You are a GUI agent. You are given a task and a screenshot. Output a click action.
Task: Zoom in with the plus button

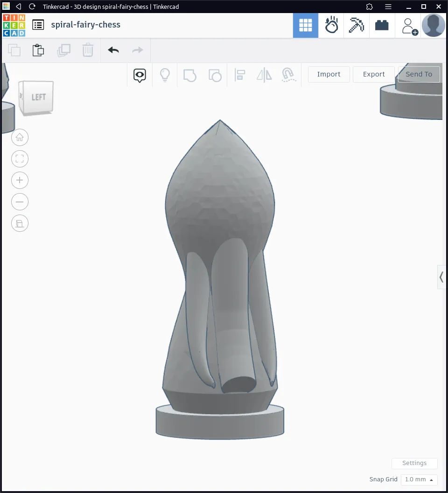20,181
